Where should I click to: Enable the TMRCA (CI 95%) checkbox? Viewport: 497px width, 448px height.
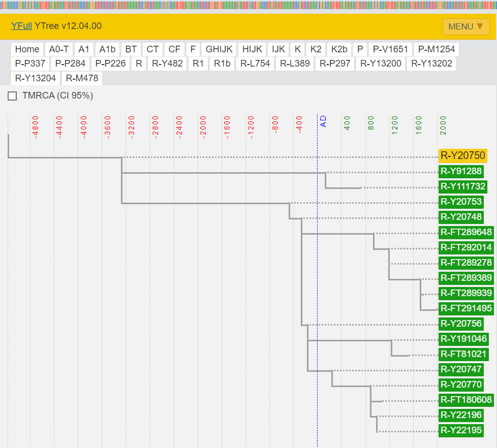point(13,96)
